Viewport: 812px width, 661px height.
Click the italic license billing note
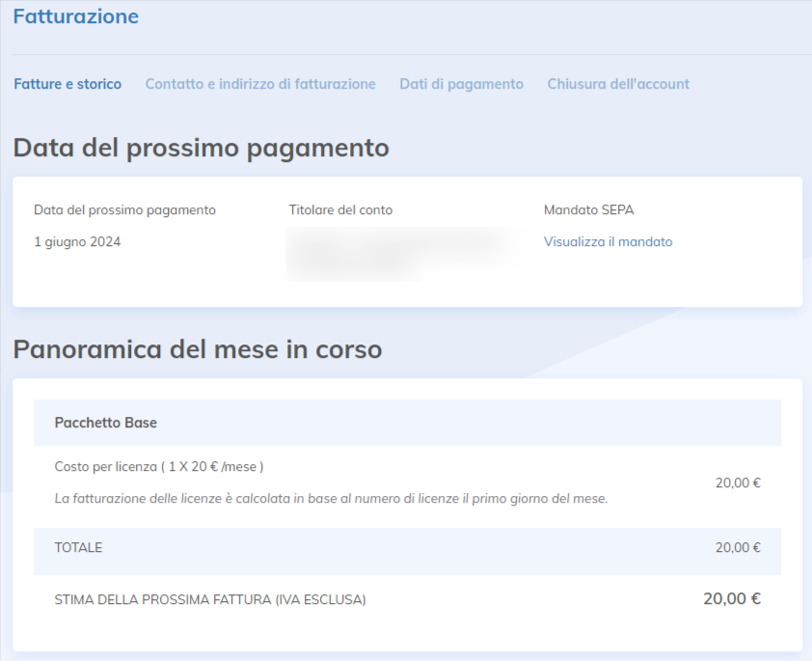point(331,499)
